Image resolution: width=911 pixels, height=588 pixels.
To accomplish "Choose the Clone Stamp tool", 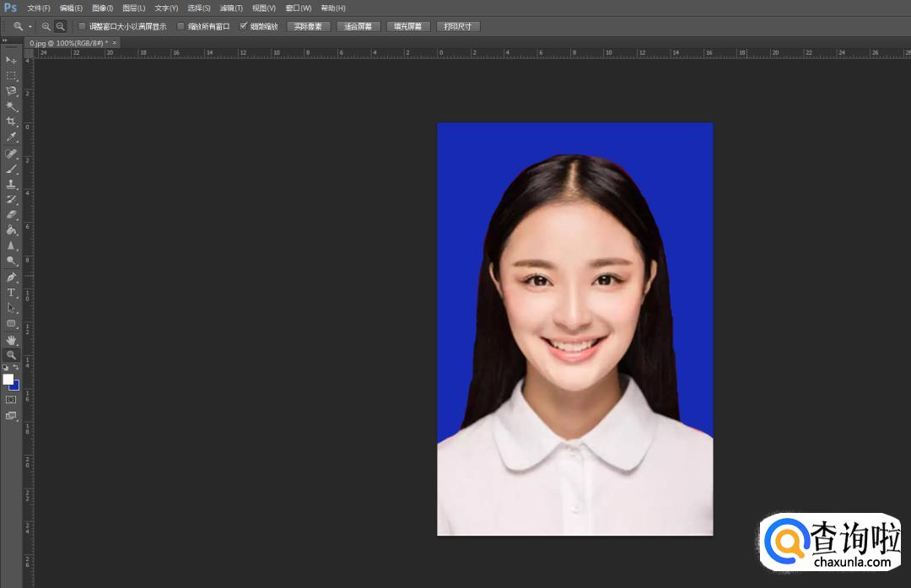I will pyautogui.click(x=12, y=184).
